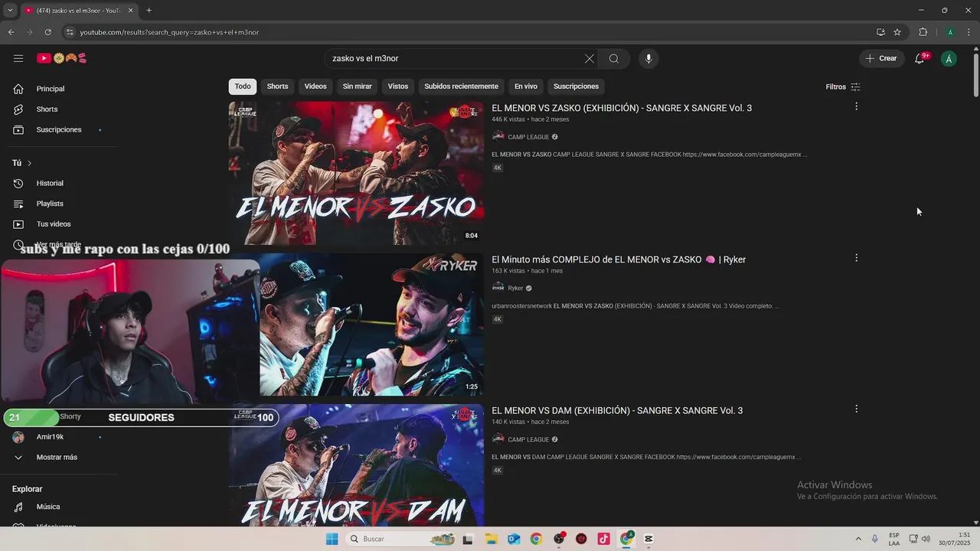Select the Todo filter chip
This screenshot has width=980, height=551.
click(x=243, y=86)
